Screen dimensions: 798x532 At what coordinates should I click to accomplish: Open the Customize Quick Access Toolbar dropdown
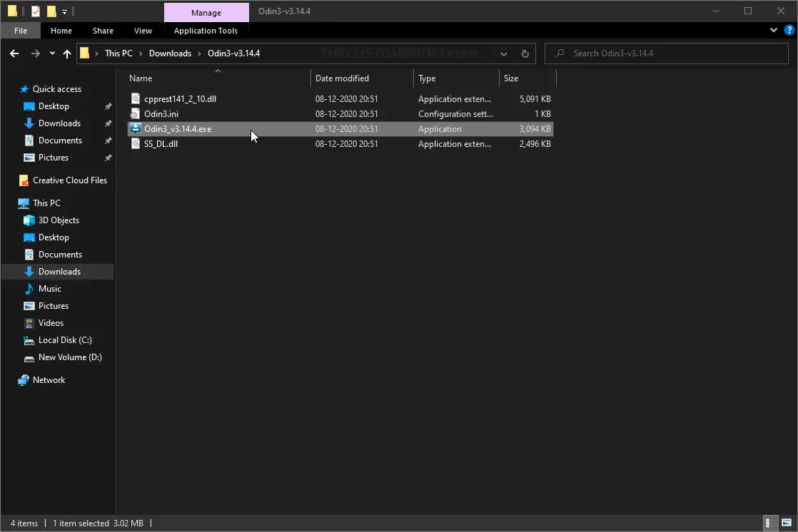(x=64, y=11)
